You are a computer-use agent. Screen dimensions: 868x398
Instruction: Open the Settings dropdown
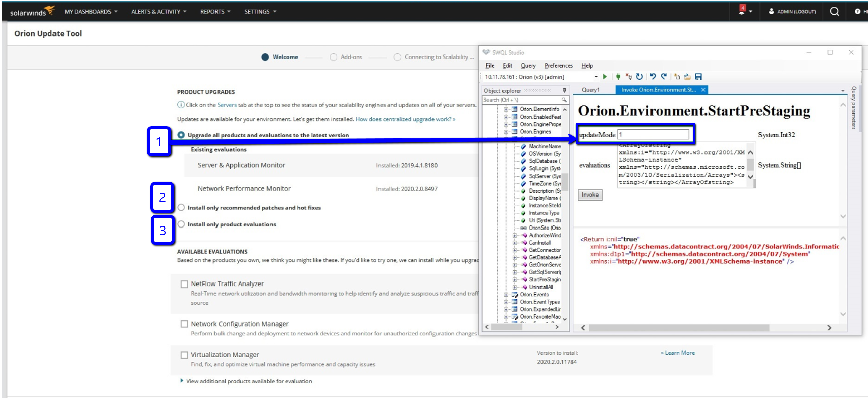point(260,12)
